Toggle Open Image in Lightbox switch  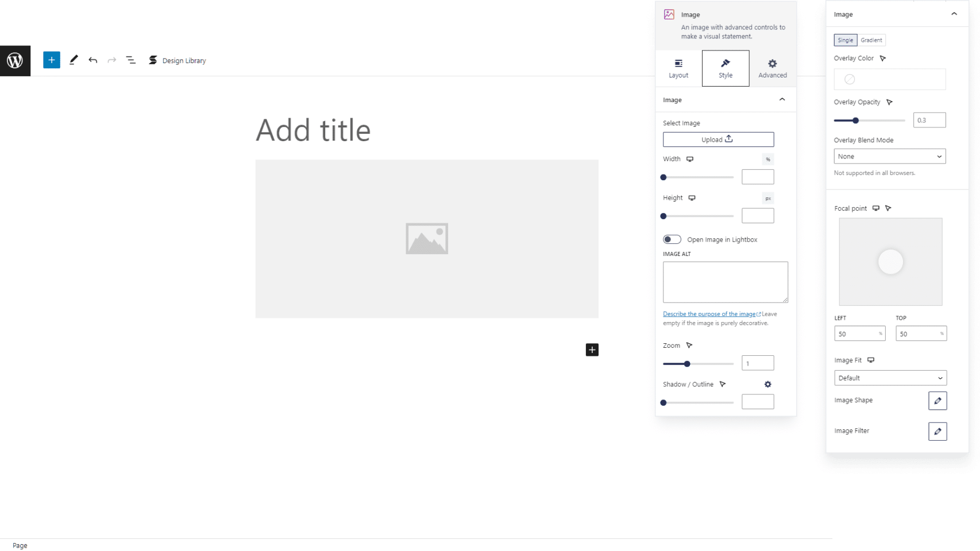click(x=672, y=239)
